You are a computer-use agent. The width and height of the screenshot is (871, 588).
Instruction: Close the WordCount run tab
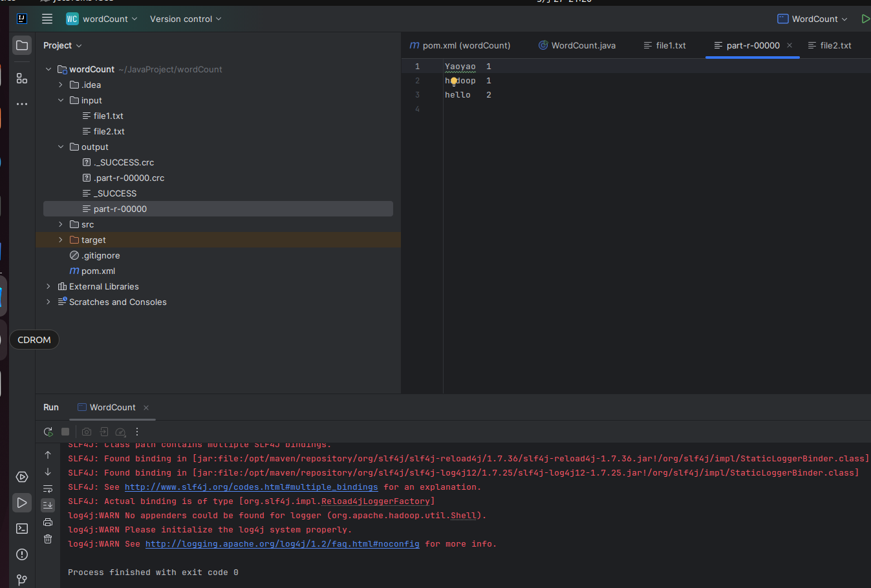(146, 407)
